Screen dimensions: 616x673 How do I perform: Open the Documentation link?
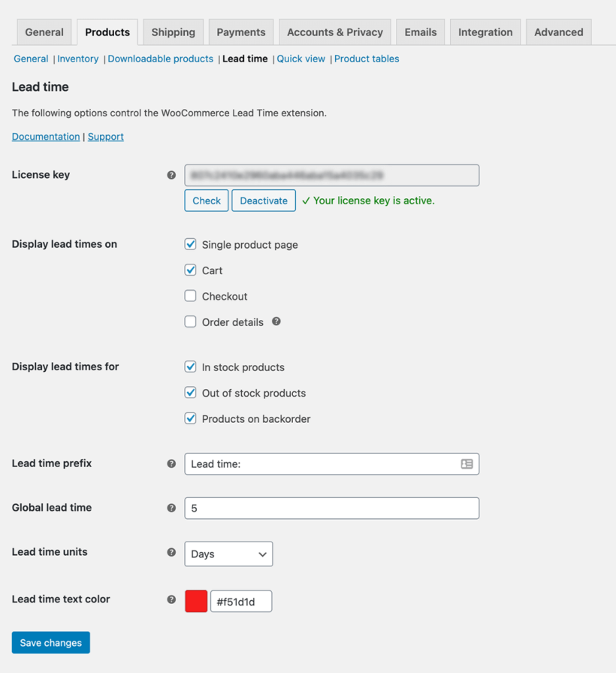pos(46,137)
